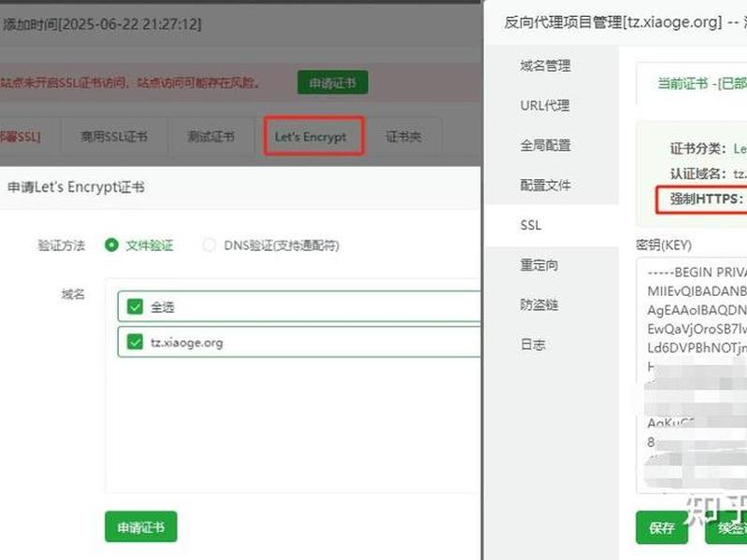Click the 申请证书 button in red warning bar
The image size is (747, 560).
click(332, 83)
